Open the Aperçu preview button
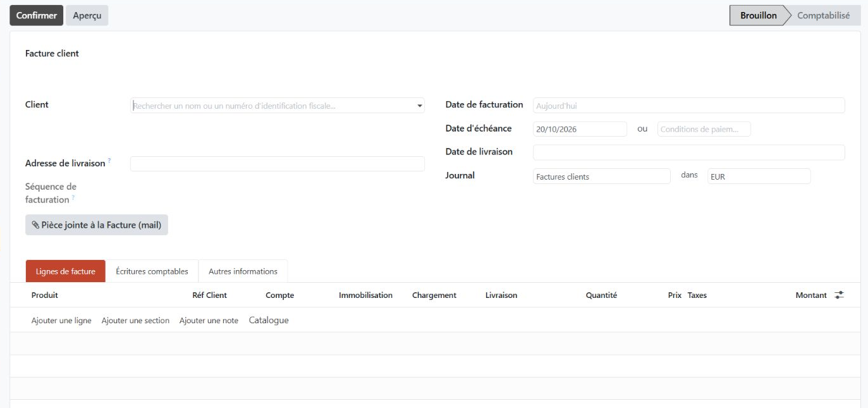 coord(87,15)
